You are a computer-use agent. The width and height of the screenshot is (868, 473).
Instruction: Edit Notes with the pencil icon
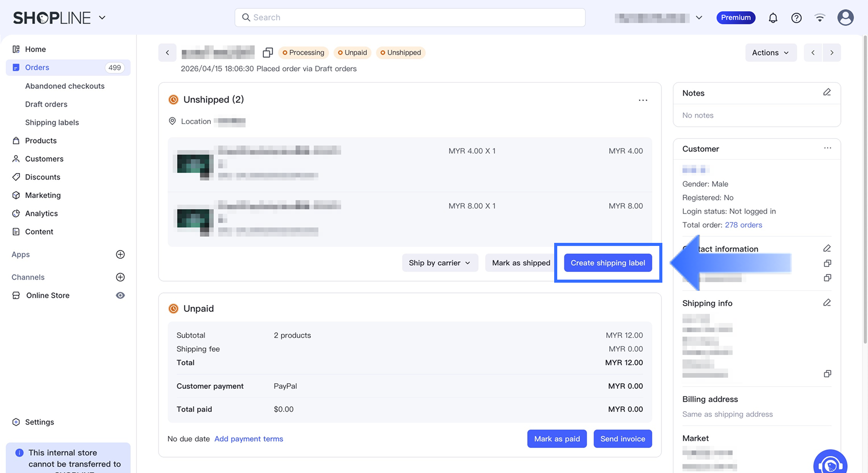click(827, 92)
